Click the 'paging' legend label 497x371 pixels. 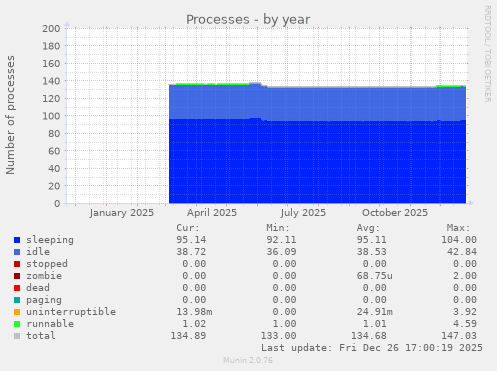click(x=44, y=300)
